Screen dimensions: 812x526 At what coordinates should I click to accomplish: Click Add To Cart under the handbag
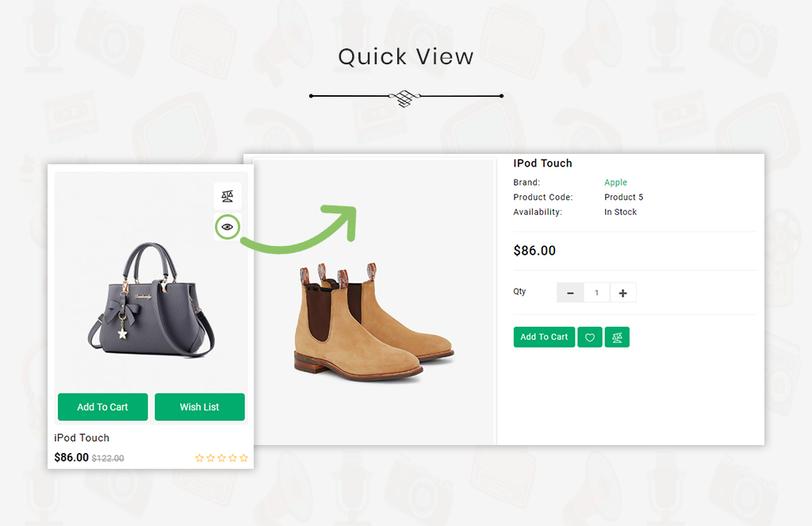point(102,407)
